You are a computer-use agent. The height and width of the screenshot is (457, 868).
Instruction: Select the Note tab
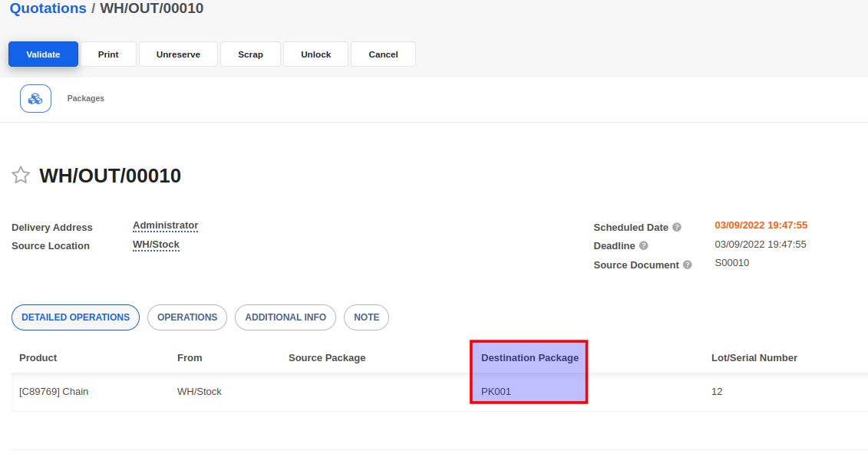point(366,317)
